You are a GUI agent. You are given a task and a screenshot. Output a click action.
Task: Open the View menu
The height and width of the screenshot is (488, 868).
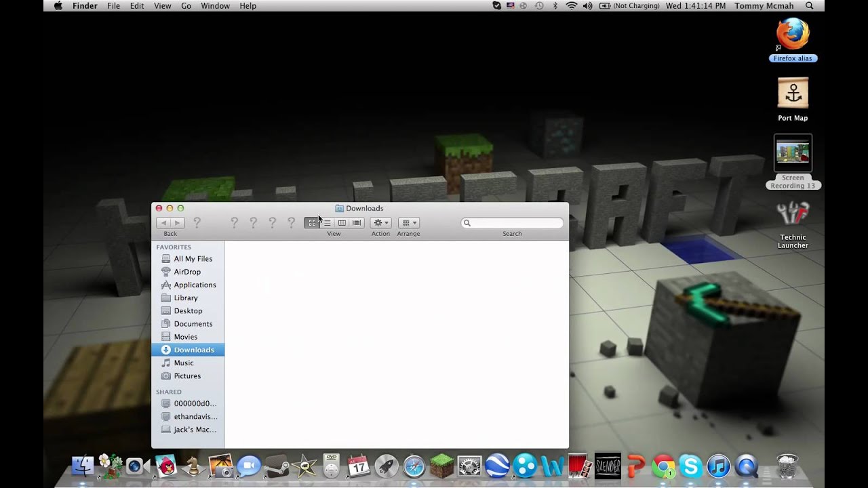pos(163,5)
